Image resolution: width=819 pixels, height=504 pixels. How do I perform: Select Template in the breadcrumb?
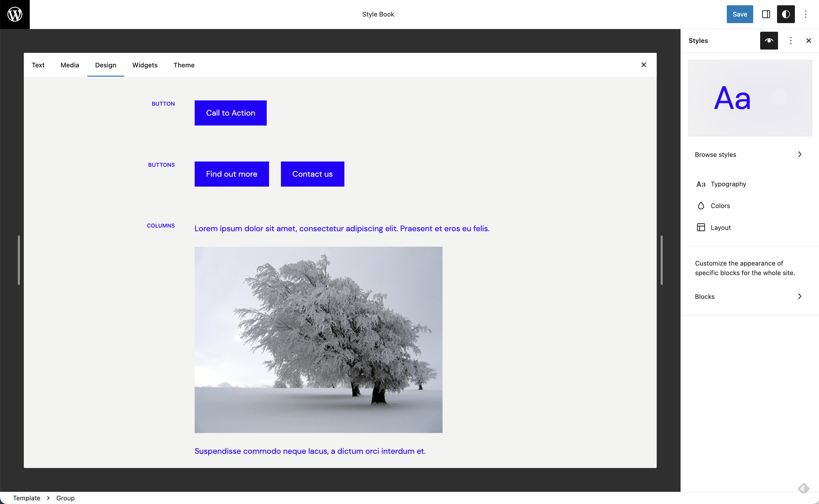tap(27, 498)
